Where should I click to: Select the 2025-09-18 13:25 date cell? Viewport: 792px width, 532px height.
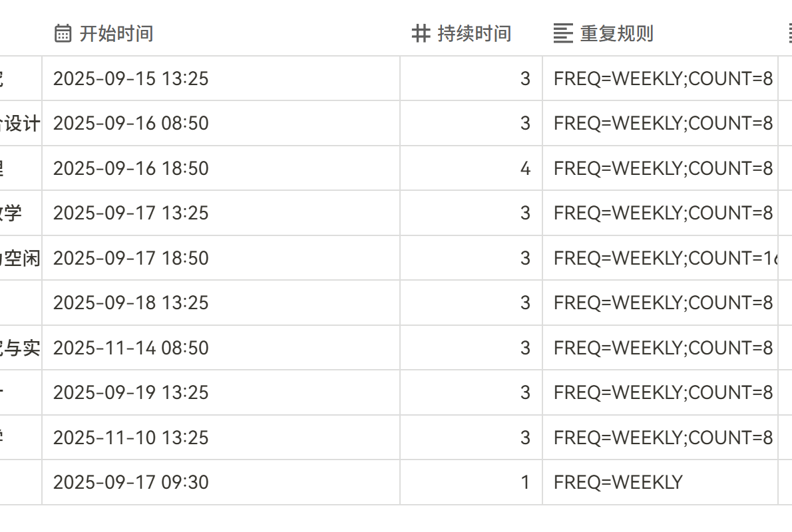coord(131,303)
